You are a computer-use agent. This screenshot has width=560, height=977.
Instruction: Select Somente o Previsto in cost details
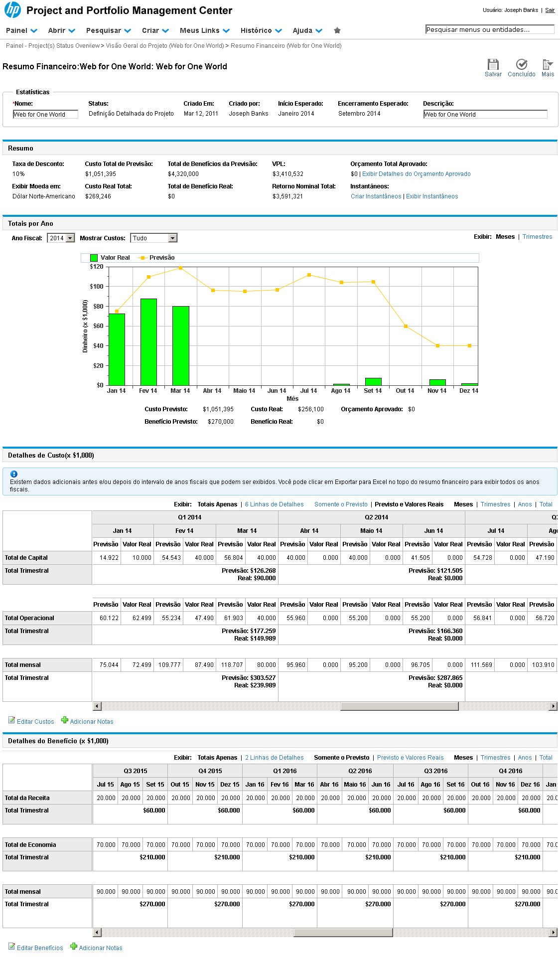(341, 504)
